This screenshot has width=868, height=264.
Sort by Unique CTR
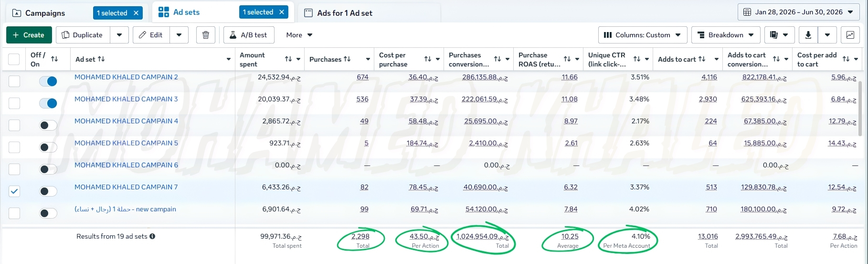tap(637, 59)
